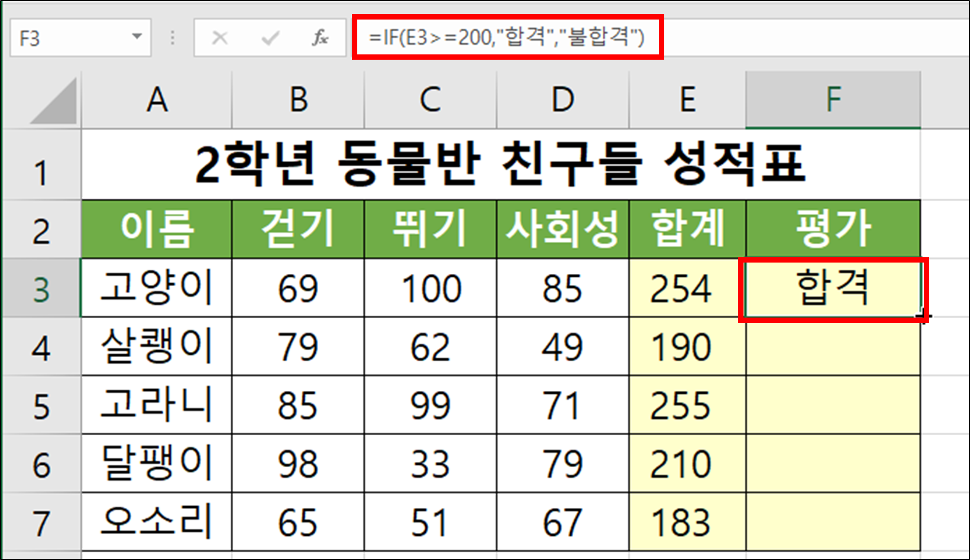Select row 3 header

click(41, 288)
